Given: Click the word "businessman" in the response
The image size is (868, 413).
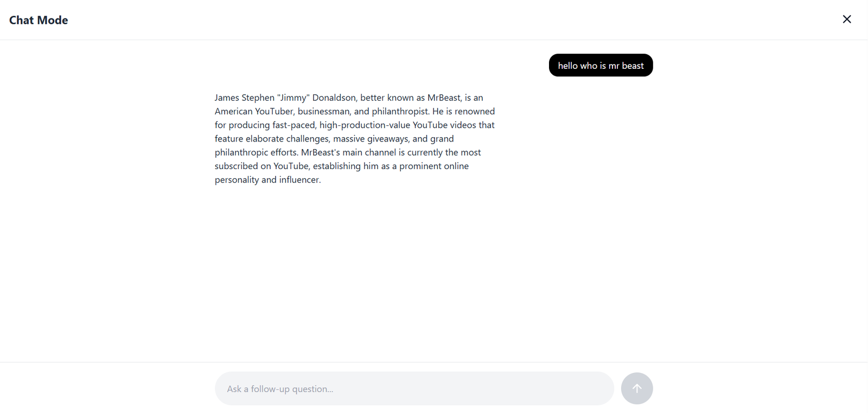Looking at the screenshot, I should click(x=323, y=111).
